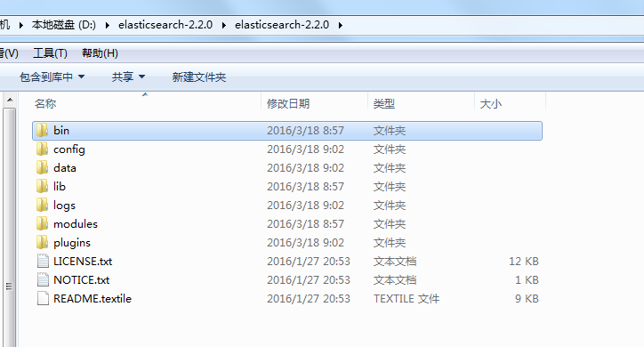Image resolution: width=644 pixels, height=347 pixels.
Task: Select the bin folder icon
Action: (x=42, y=131)
